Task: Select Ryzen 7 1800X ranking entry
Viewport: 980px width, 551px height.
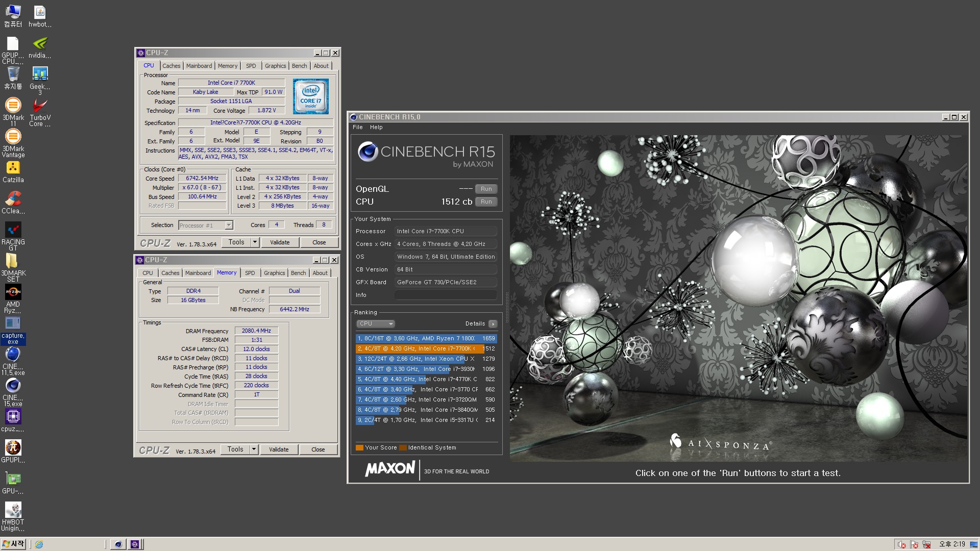Action: [426, 338]
